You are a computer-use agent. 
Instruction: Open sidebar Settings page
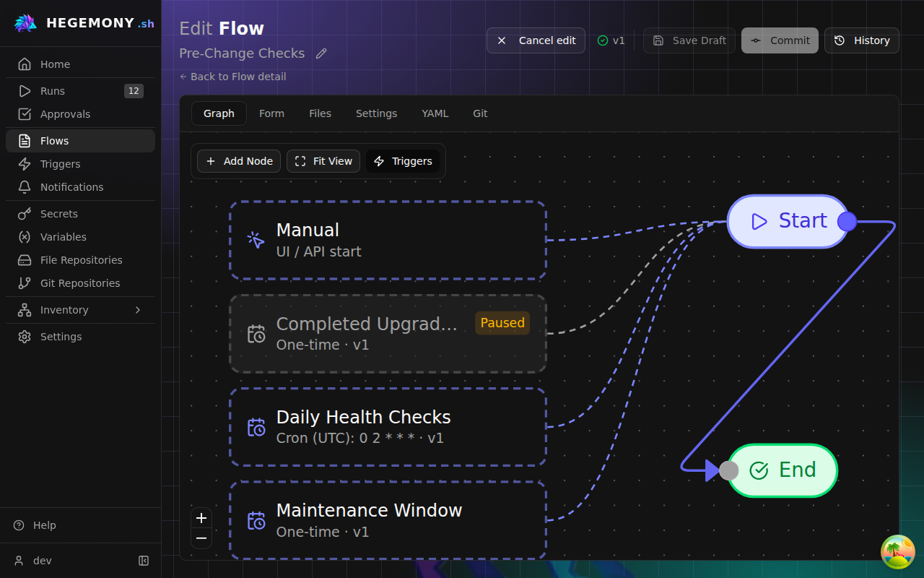coord(80,337)
